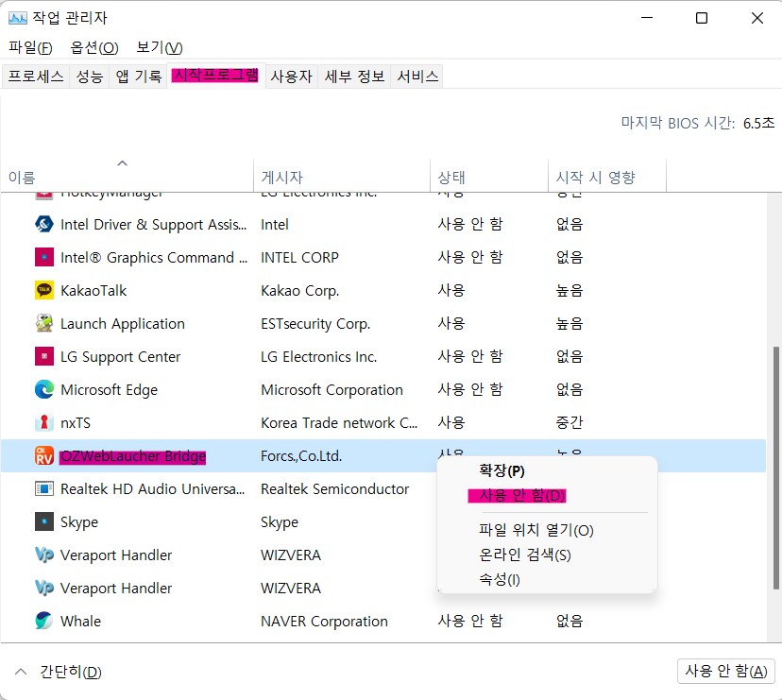The height and width of the screenshot is (700, 782).
Task: Click publisher Realtek Semiconductor
Action: pos(334,489)
